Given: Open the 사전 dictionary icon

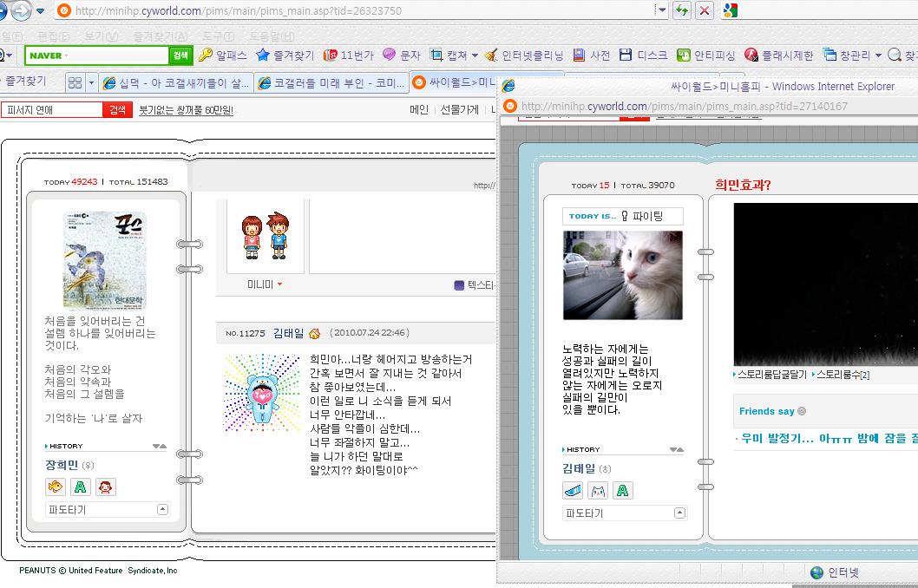Looking at the screenshot, I should click(579, 55).
